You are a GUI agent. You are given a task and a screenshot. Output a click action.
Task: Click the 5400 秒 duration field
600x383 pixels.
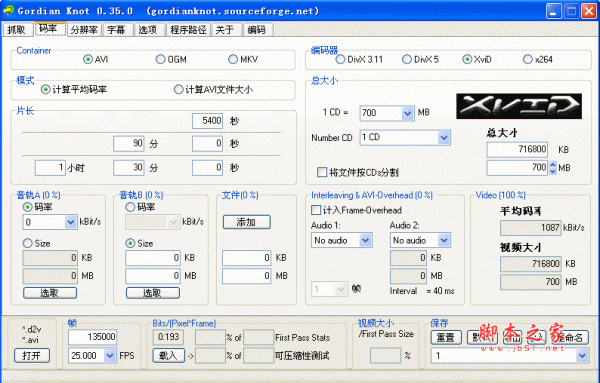pos(207,121)
